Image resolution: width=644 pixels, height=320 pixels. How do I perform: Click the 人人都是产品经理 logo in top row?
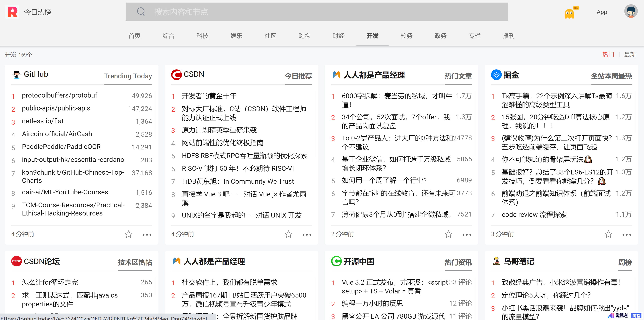coord(337,75)
